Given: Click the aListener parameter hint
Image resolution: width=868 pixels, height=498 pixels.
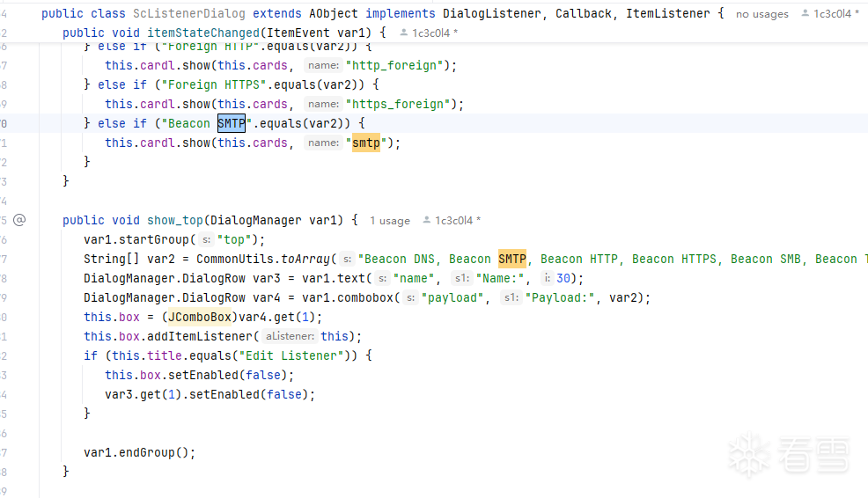Looking at the screenshot, I should click(290, 336).
